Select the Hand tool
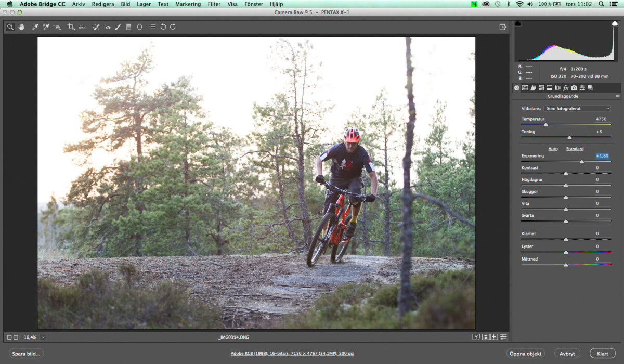The image size is (624, 364). tap(22, 27)
